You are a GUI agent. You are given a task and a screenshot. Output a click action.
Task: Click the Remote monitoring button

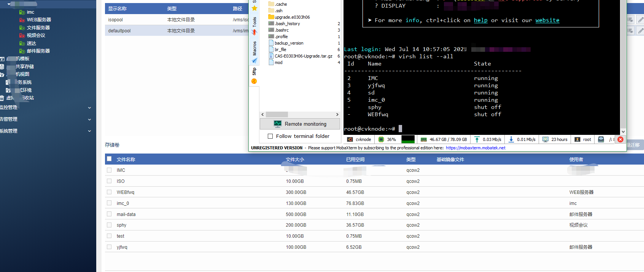coord(300,124)
